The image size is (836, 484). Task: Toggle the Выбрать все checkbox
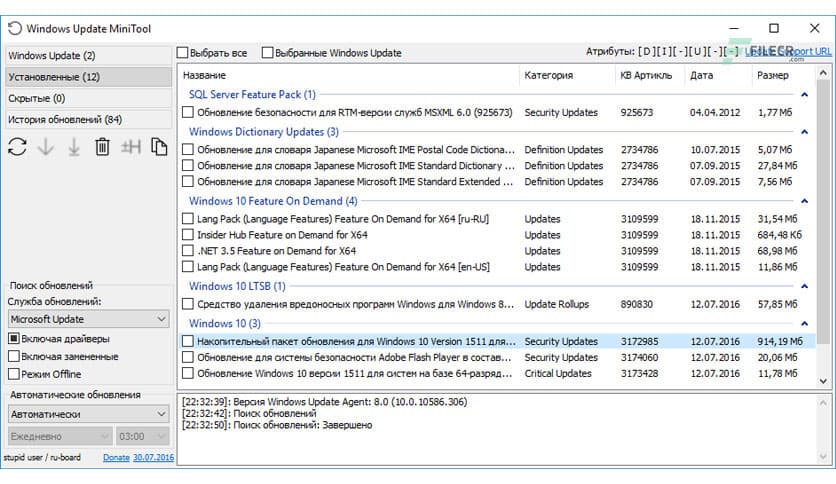coord(183,52)
